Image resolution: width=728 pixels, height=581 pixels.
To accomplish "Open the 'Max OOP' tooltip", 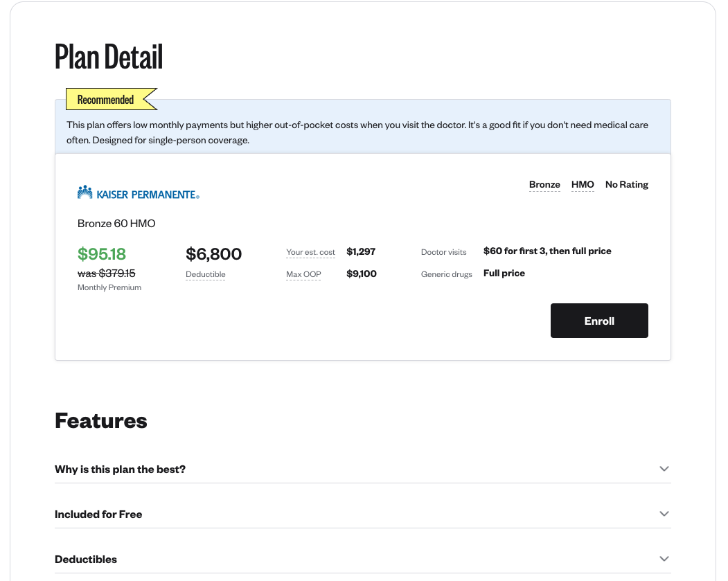I will tap(303, 274).
